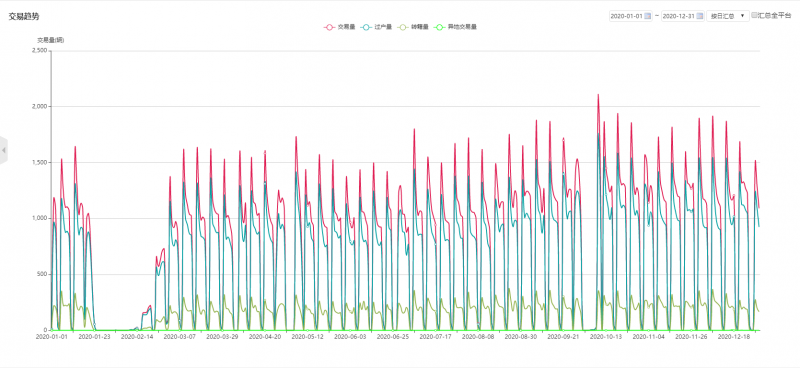The height and width of the screenshot is (368, 800).
Task: Click the 2020-05-12 x-axis label
Action: coord(307,337)
